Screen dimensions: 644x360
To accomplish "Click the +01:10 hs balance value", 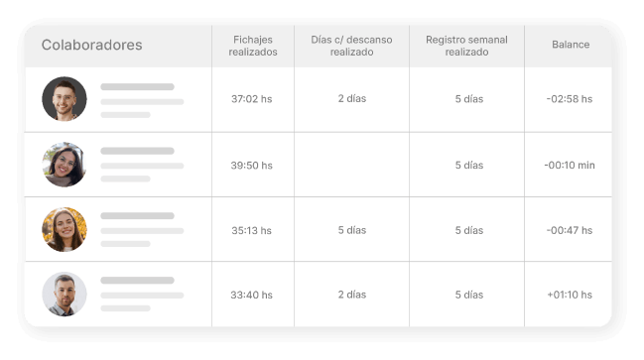I will coord(570,295).
